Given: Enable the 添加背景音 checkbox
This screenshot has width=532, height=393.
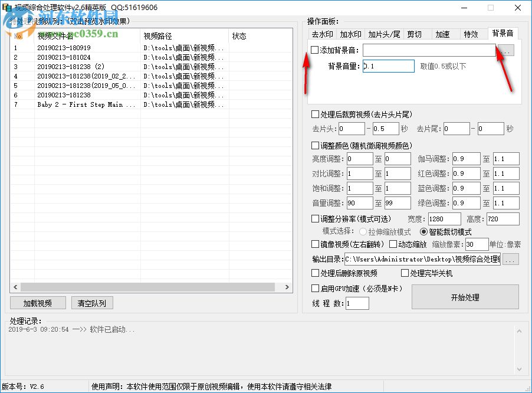Looking at the screenshot, I should pyautogui.click(x=314, y=50).
